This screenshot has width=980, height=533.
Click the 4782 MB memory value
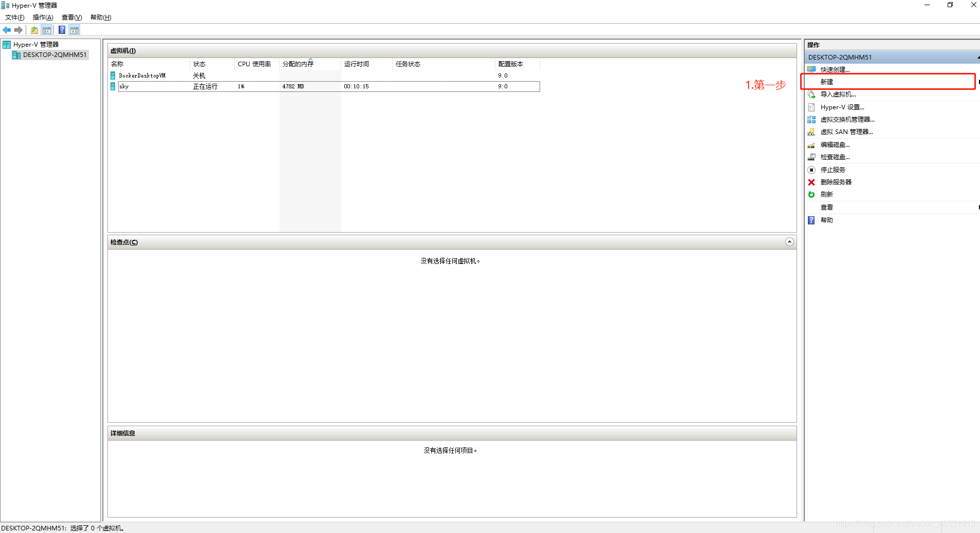point(293,86)
